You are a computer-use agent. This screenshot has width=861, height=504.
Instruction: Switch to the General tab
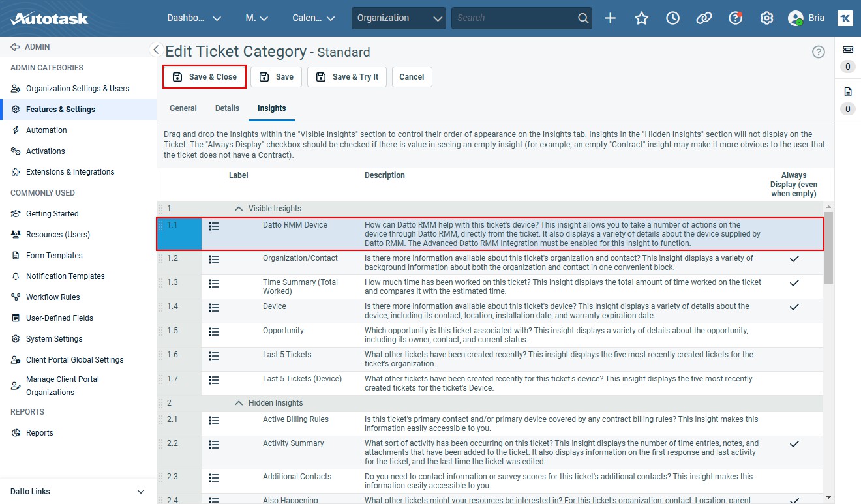pyautogui.click(x=183, y=108)
